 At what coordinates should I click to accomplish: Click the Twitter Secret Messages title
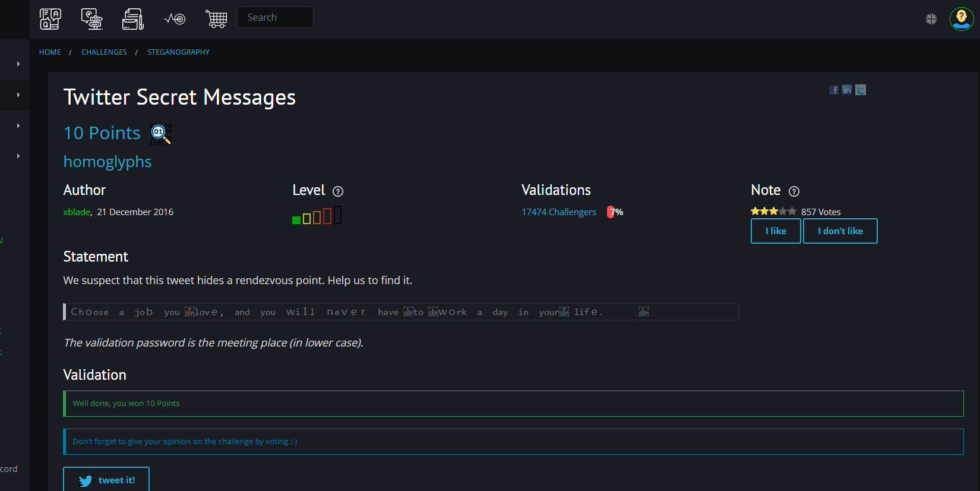click(179, 97)
